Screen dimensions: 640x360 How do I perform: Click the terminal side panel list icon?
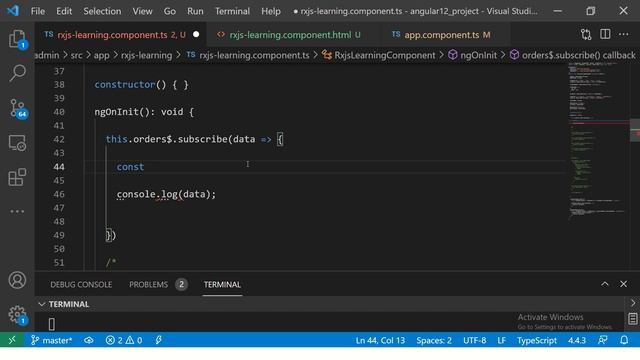click(x=633, y=319)
